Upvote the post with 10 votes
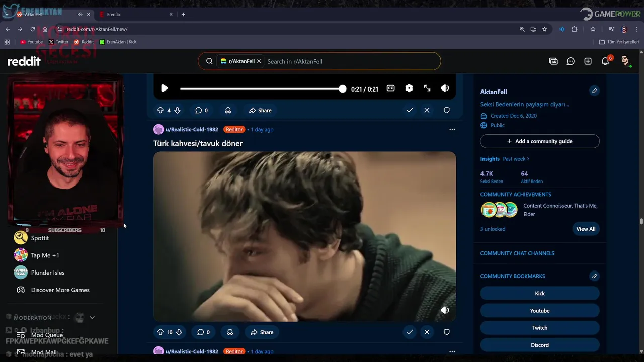The width and height of the screenshot is (644, 362). pos(160,332)
